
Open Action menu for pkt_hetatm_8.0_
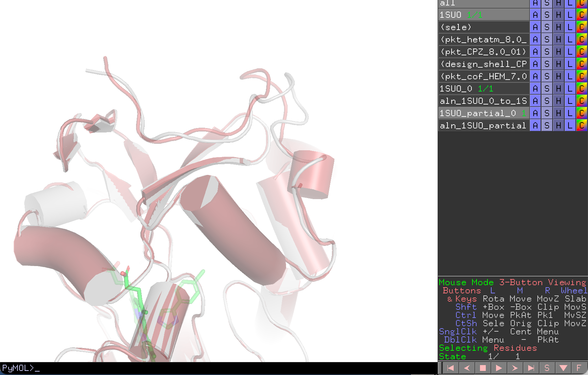tap(535, 39)
